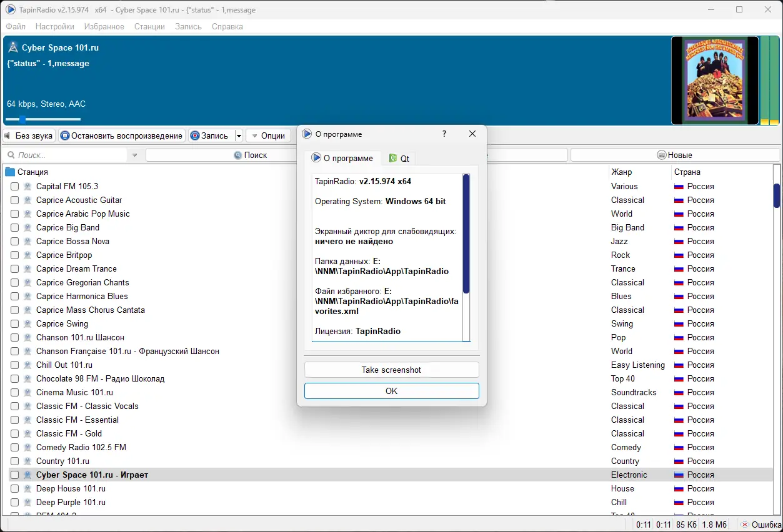This screenshot has width=783, height=532.
Task: Focus the Поиск... search input field
Action: [72, 155]
